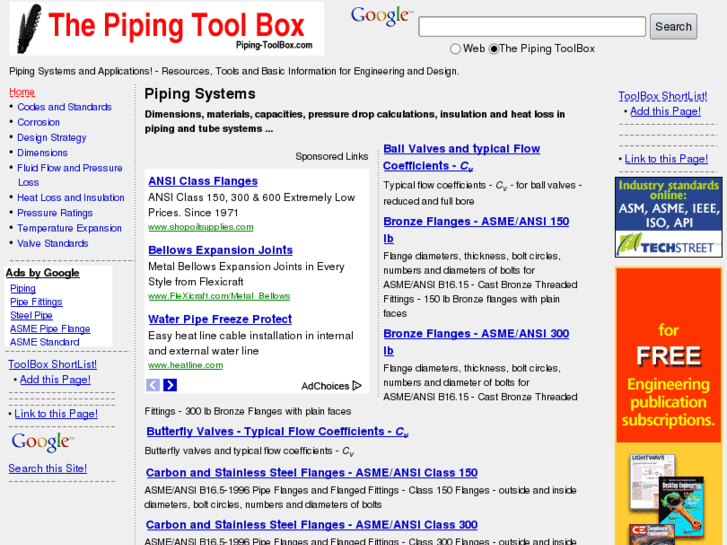This screenshot has width=727, height=545.
Task: Open Pressure Ratings section
Action: [55, 213]
